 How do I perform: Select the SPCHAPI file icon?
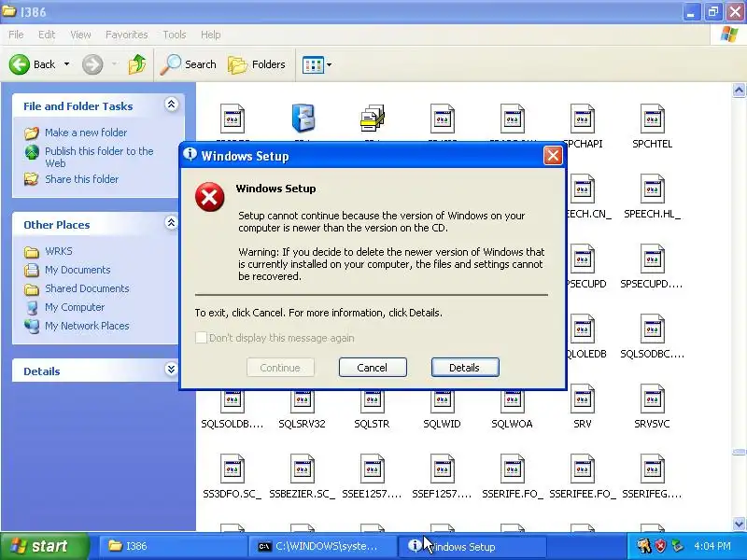(x=582, y=119)
